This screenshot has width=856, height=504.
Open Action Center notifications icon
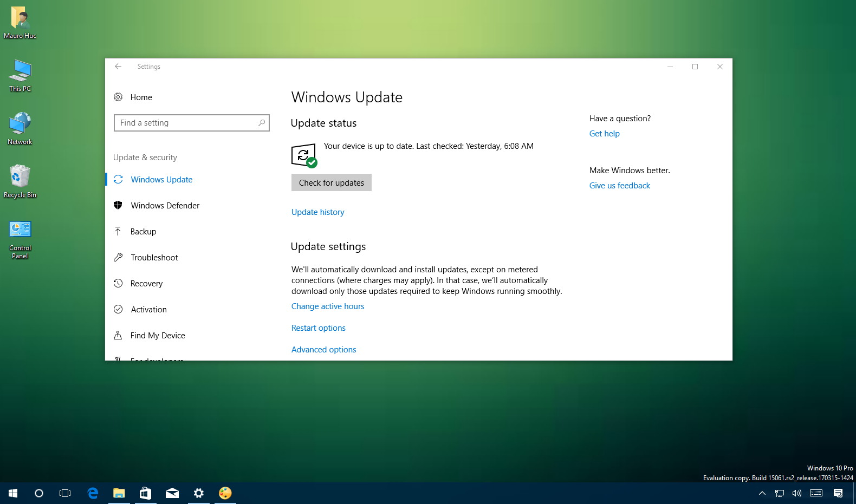(x=838, y=493)
